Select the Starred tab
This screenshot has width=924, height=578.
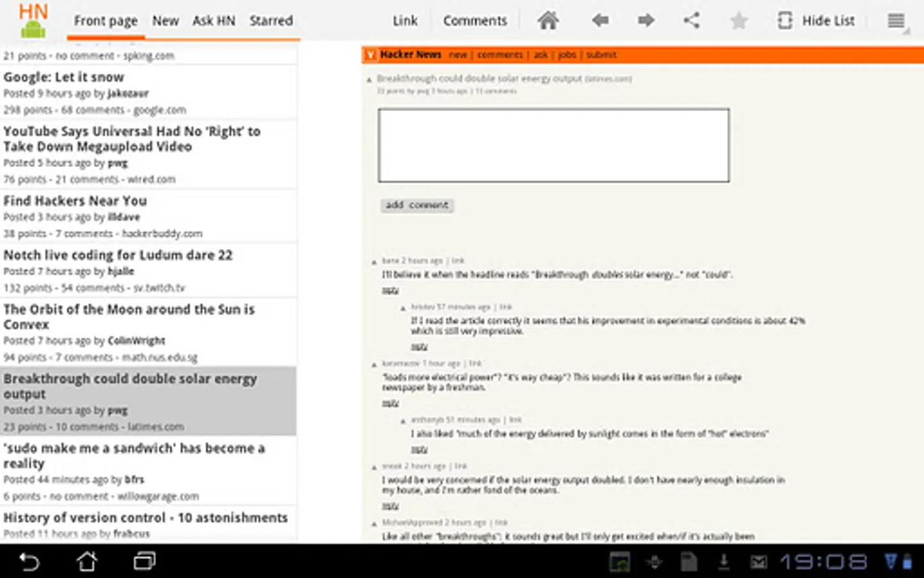pyautogui.click(x=271, y=21)
